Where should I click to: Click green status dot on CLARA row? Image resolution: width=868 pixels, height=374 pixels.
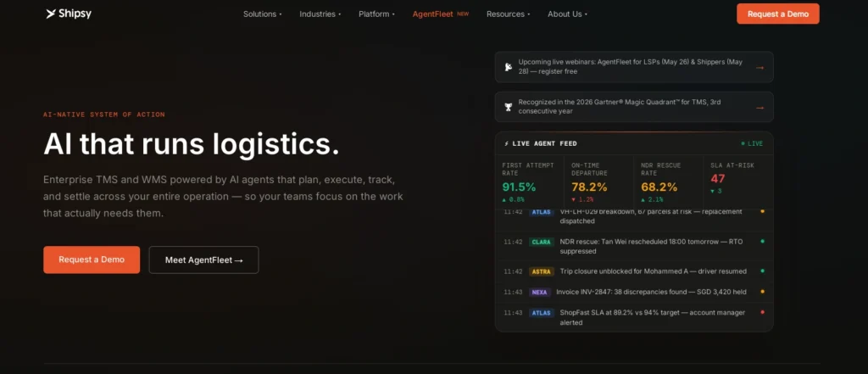(762, 242)
